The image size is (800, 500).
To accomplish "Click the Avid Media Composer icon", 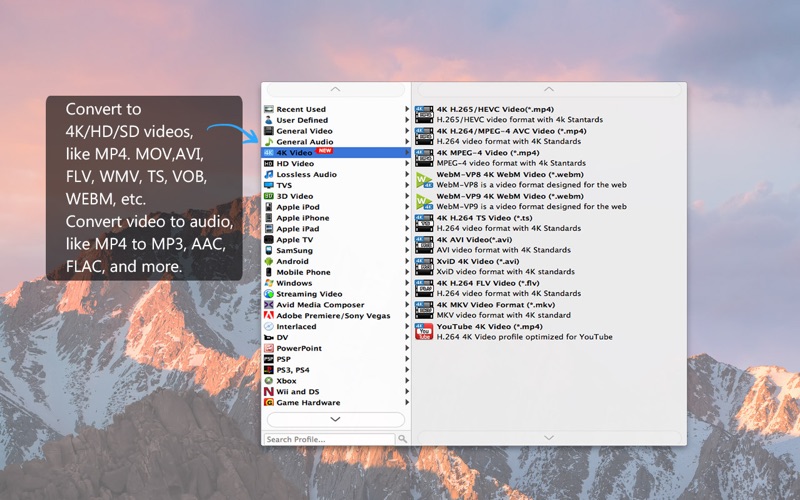I will click(268, 305).
